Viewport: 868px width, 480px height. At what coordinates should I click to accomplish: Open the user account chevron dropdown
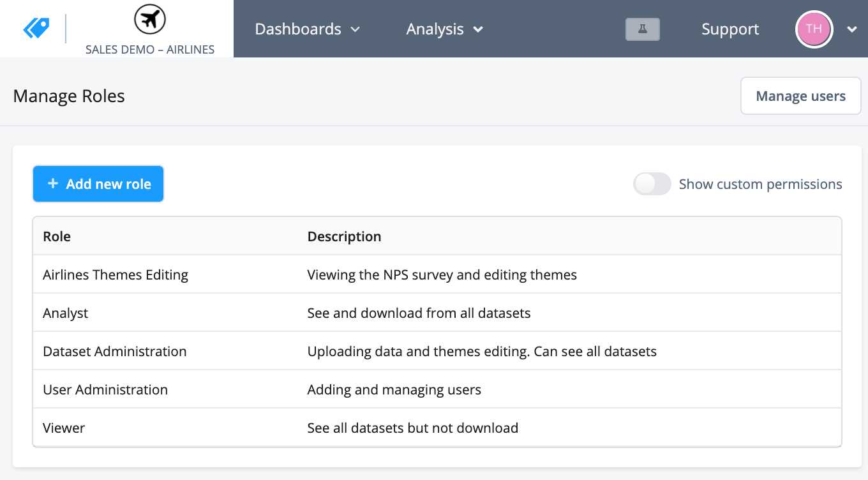click(851, 29)
